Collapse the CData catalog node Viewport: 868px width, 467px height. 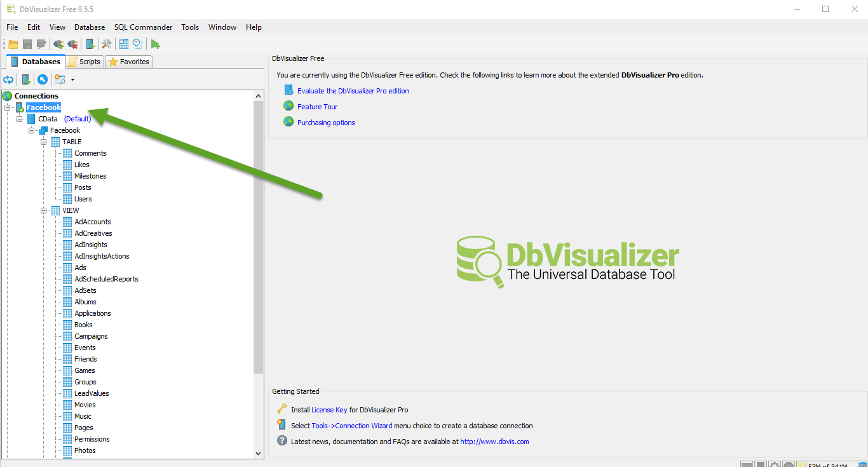click(20, 119)
